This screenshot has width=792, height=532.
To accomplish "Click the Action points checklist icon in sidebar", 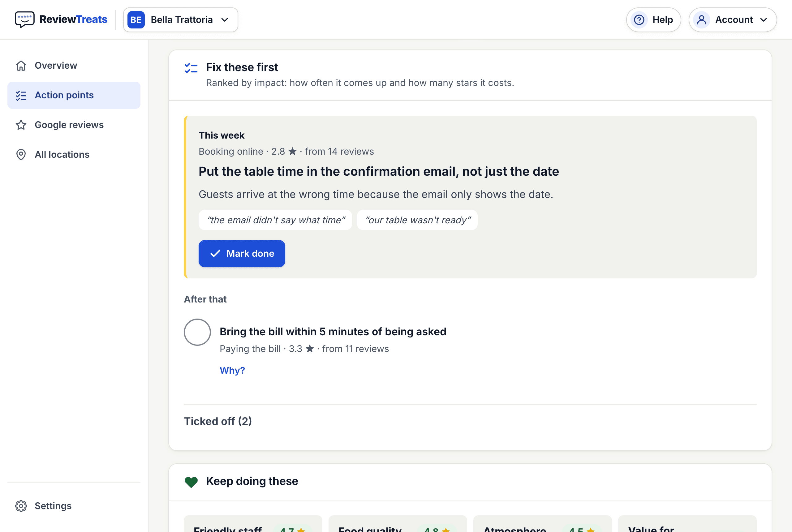I will tap(21, 95).
